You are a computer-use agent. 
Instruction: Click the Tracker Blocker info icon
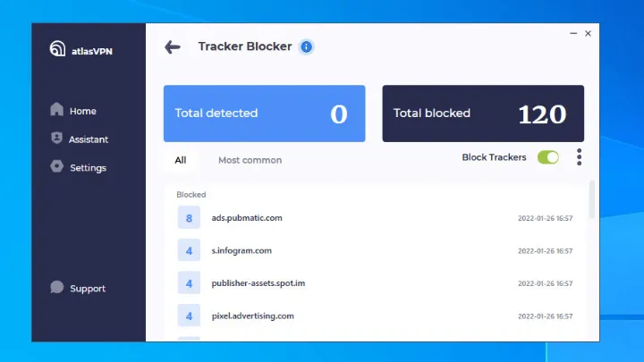[x=306, y=46]
